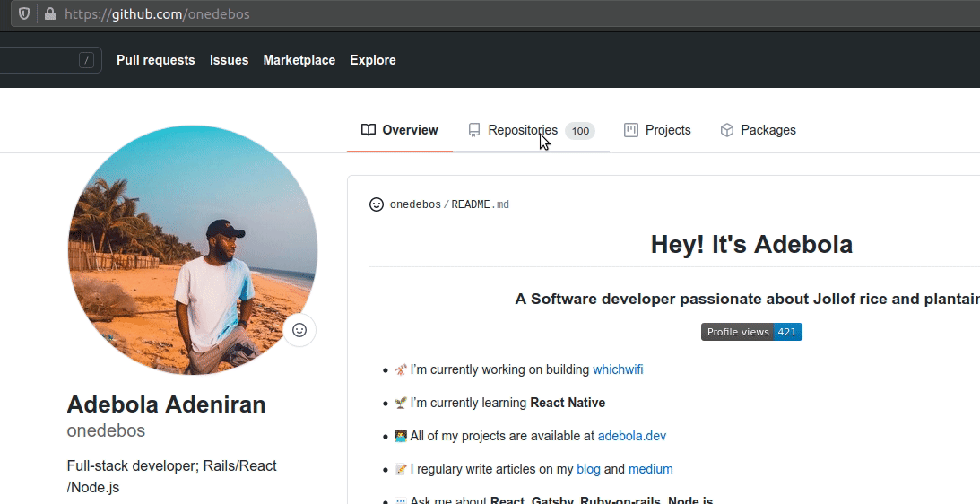Screen dimensions: 980x504
Task: Click the shield tracking protection icon
Action: click(23, 13)
